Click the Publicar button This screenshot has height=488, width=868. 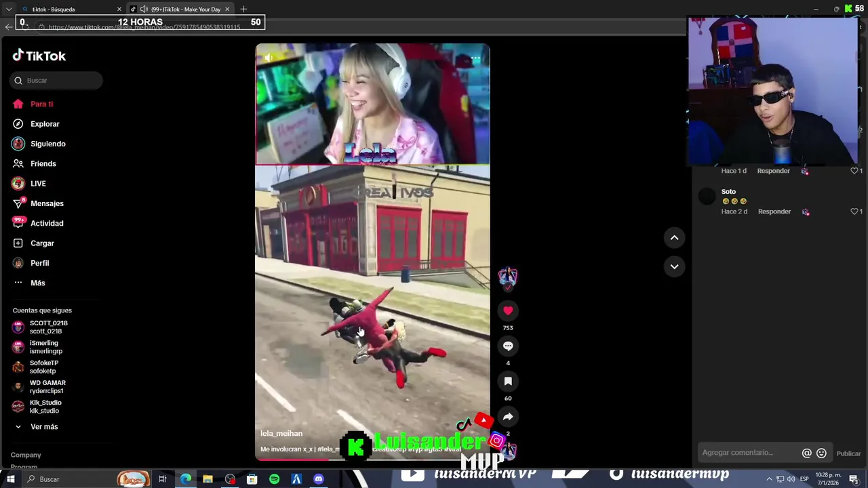[x=848, y=453]
